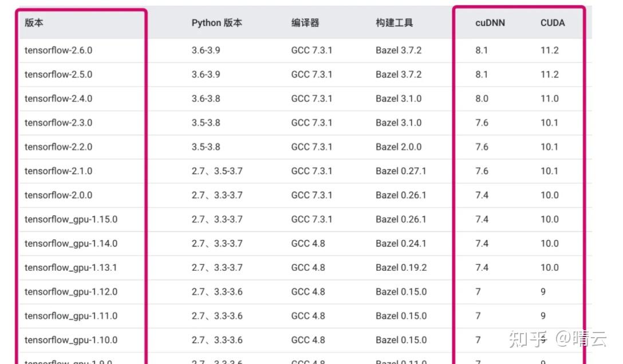Click GCC 7.3.1 in tensorflow_gpu-1.15.0 row
Image resolution: width=623 pixels, height=364 pixels.
(311, 220)
